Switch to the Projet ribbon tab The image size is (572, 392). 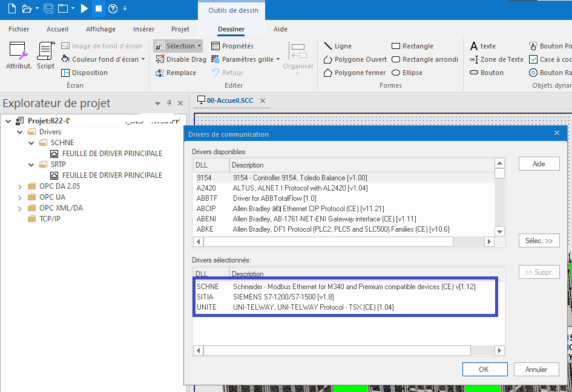180,29
